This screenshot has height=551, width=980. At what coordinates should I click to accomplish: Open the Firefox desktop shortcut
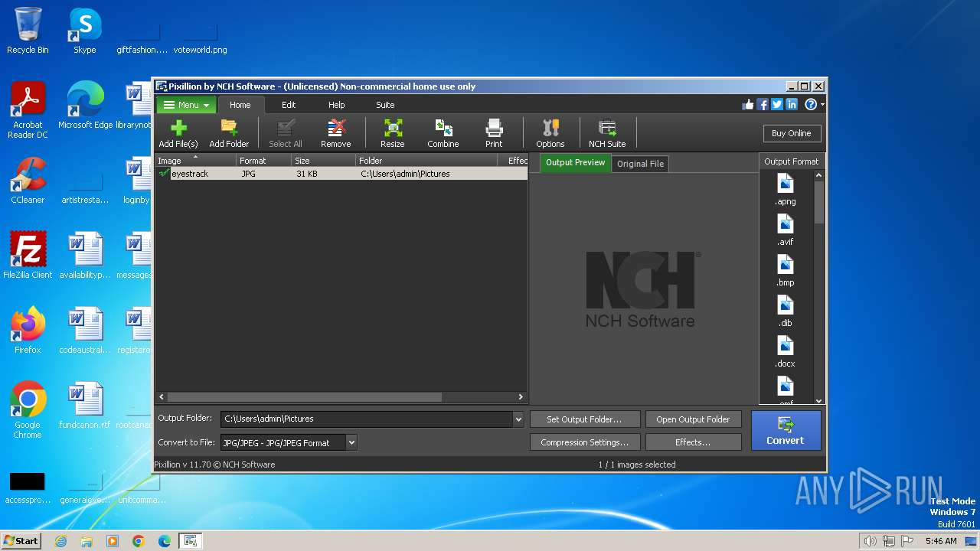[x=28, y=331]
